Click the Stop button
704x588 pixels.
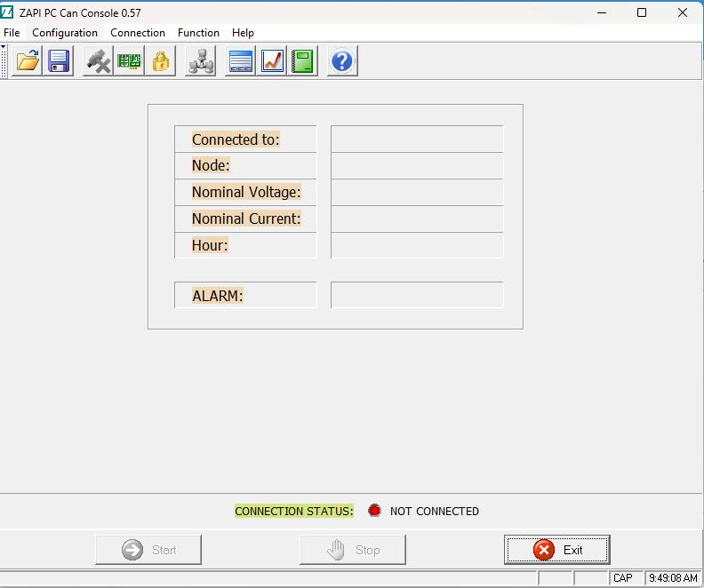(353, 550)
